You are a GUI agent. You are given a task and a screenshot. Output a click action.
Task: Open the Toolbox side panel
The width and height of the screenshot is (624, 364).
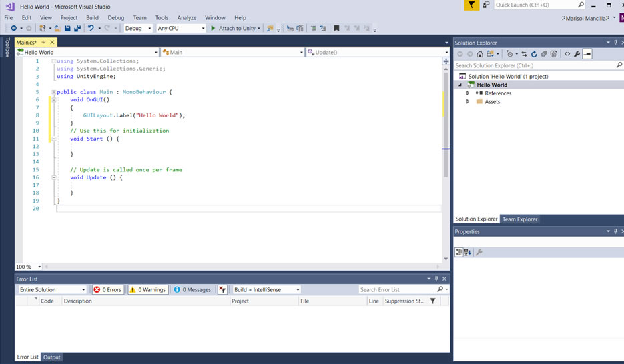pyautogui.click(x=7, y=47)
